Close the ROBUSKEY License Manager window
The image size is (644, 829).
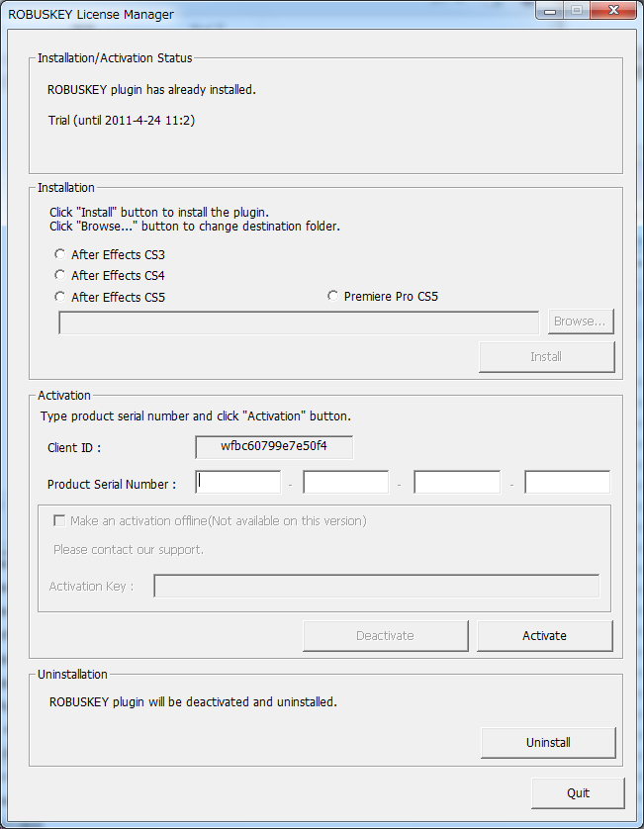coord(613,10)
